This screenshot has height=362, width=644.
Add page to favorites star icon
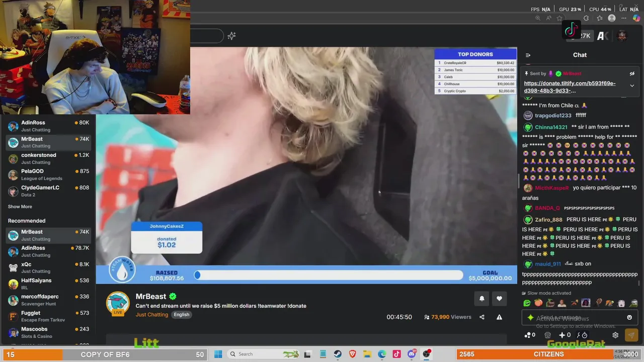pos(559,18)
